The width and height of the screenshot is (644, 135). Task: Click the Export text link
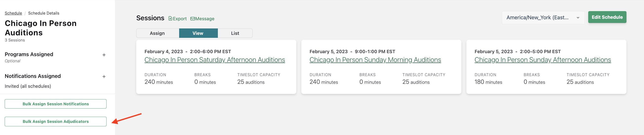(x=180, y=19)
